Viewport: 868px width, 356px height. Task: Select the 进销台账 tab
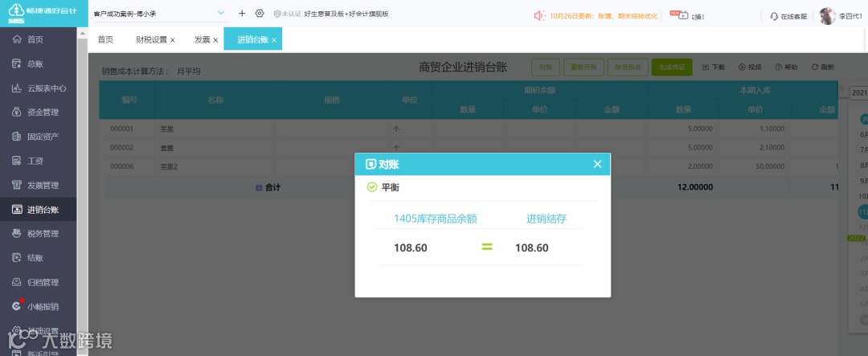[x=253, y=40]
